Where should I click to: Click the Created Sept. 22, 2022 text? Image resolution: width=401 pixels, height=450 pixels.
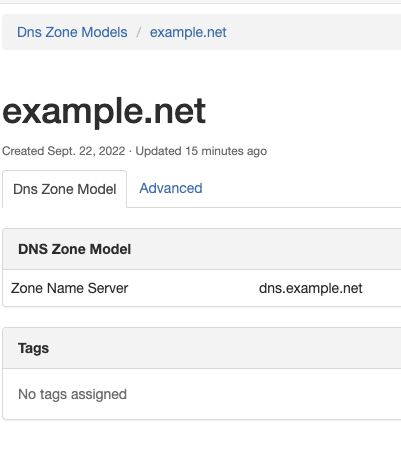[x=64, y=151]
